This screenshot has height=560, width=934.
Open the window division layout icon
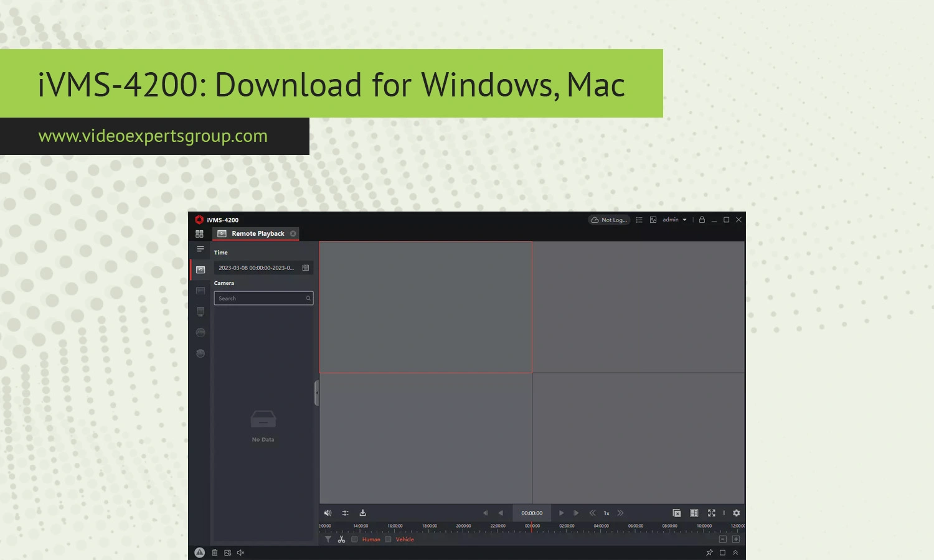tap(694, 513)
